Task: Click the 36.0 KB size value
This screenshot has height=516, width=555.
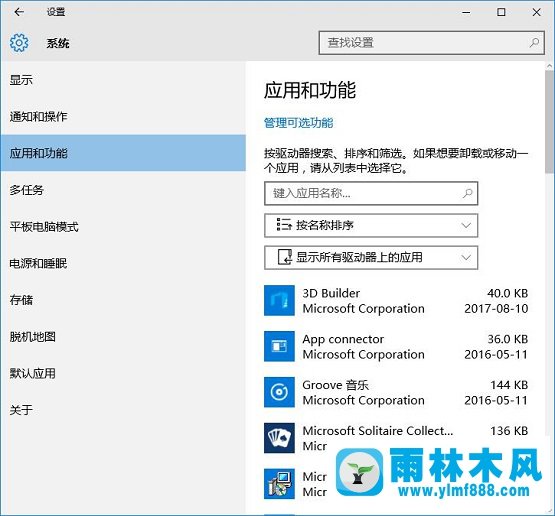Action: (x=508, y=339)
